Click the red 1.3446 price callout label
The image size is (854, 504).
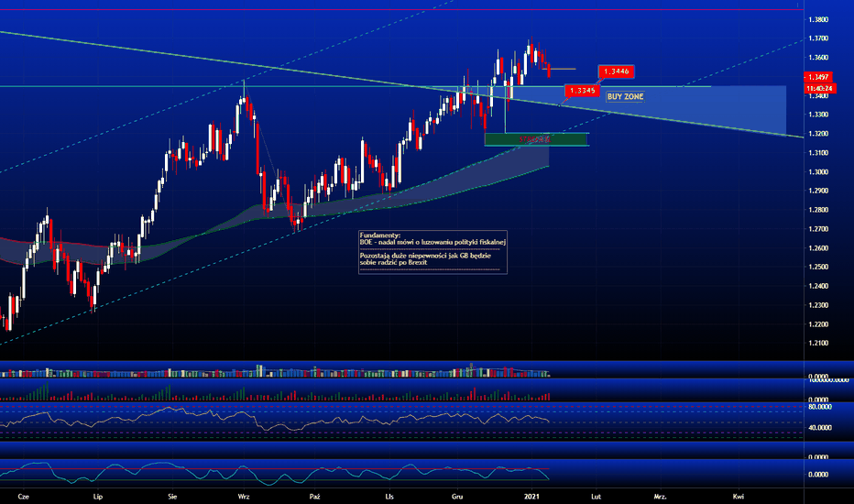pos(616,71)
